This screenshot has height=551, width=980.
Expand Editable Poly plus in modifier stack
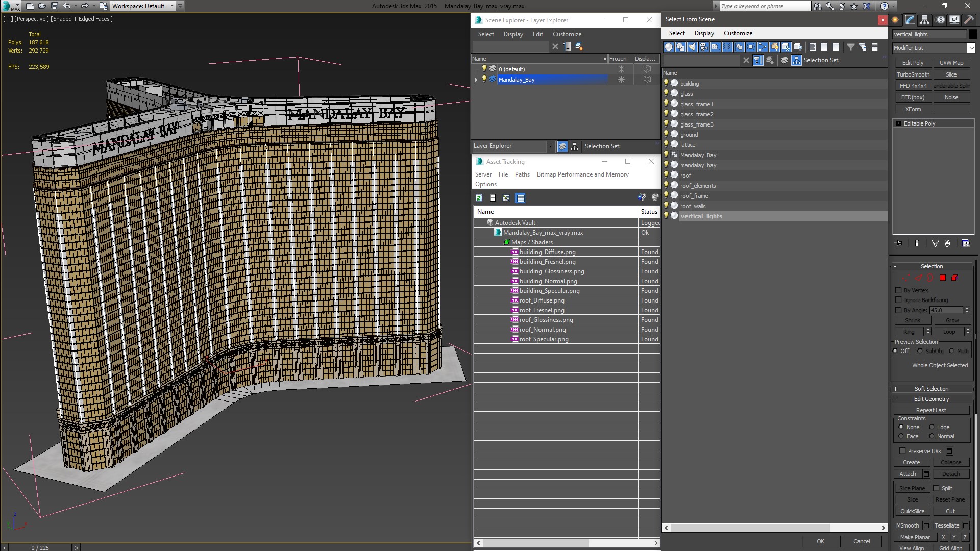click(x=898, y=123)
